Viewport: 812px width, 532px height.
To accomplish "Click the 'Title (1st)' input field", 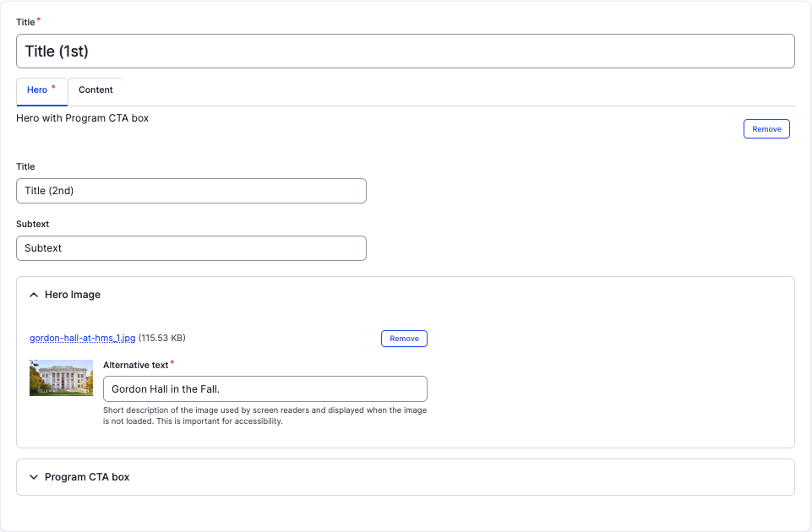I will [x=405, y=52].
